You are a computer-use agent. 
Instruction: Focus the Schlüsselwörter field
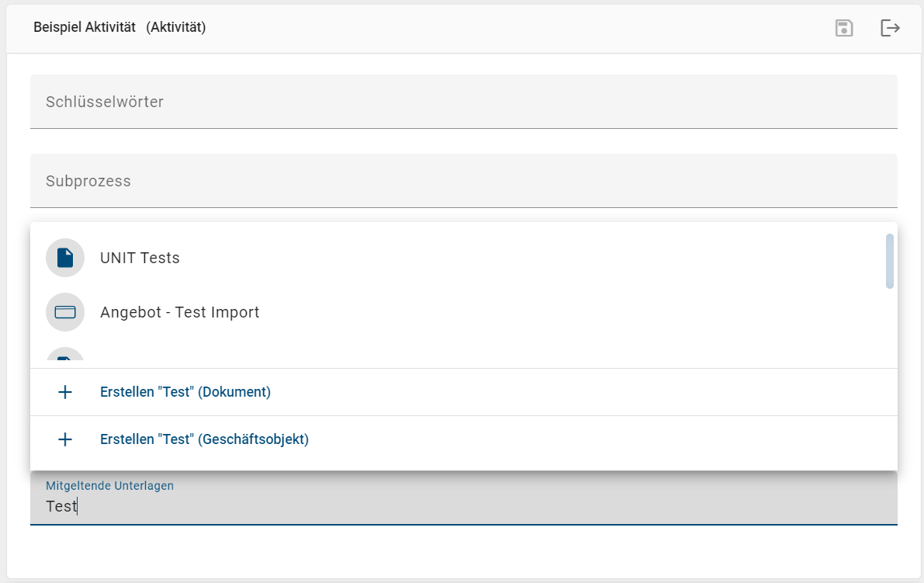[463, 102]
